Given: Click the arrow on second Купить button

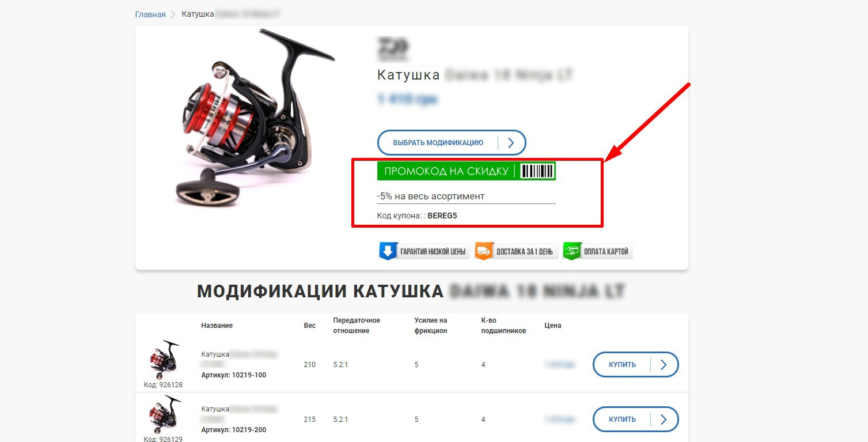Looking at the screenshot, I should [664, 420].
